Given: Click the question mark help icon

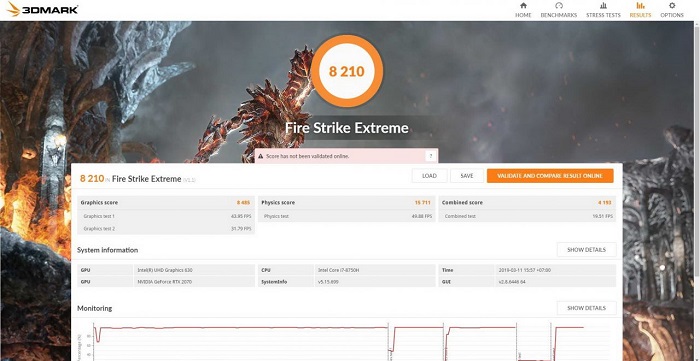Looking at the screenshot, I should (430, 156).
